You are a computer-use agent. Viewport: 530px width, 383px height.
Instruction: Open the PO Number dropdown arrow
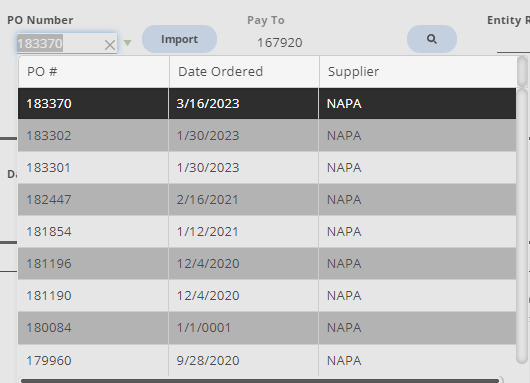click(x=127, y=43)
